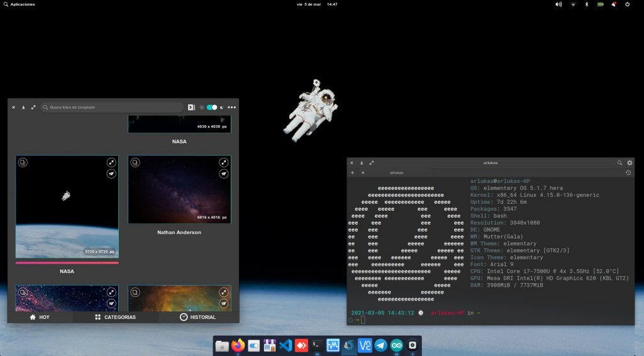Set the astronaut photo as wallpaper via send icon
644x356 pixels.
(x=111, y=174)
